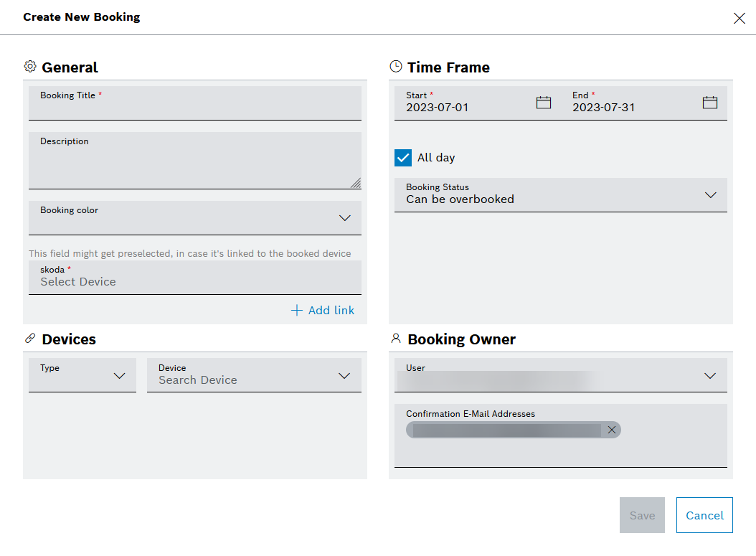The height and width of the screenshot is (556, 756).
Task: Open the End date calendar picker
Action: 709,103
